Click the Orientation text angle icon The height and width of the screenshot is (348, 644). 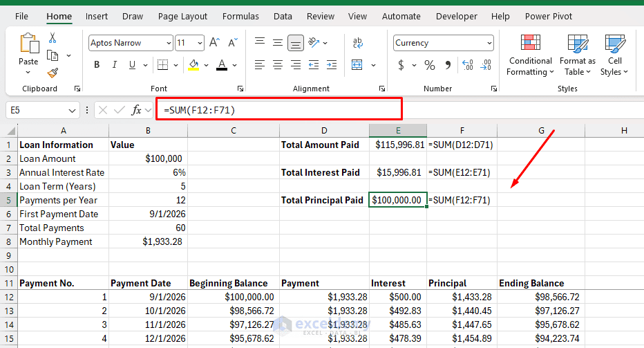point(314,42)
